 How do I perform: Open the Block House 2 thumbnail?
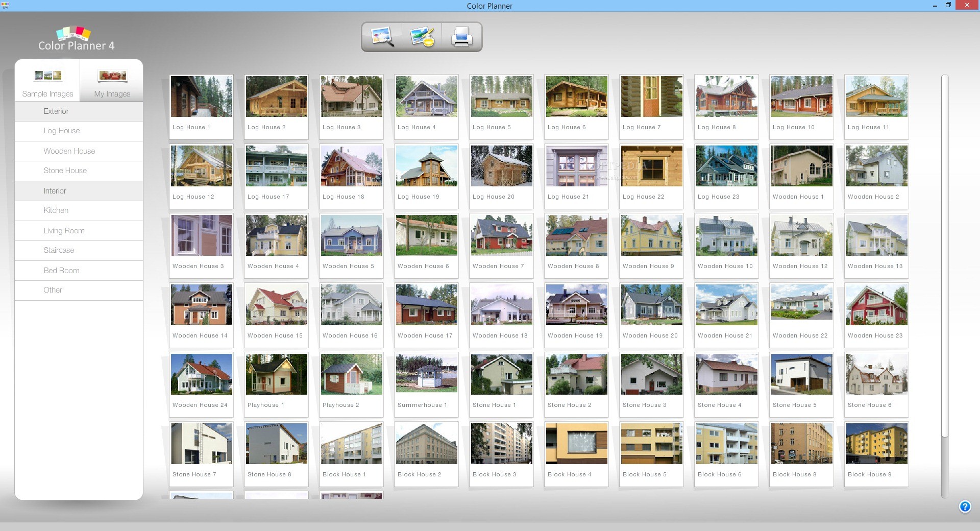(x=427, y=454)
